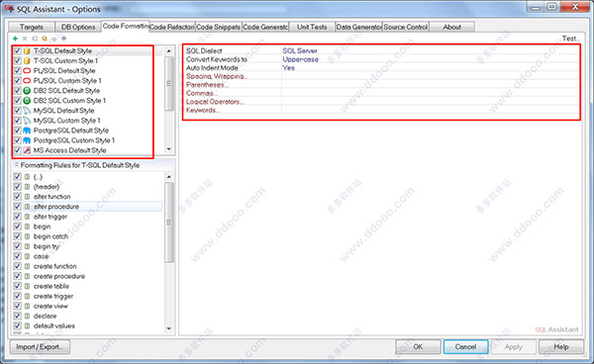Expand the 'Logical Operators...' settings

click(215, 102)
